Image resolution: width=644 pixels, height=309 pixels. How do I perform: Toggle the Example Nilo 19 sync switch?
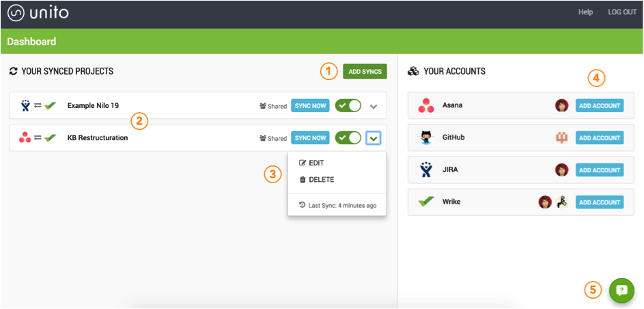[x=348, y=105]
